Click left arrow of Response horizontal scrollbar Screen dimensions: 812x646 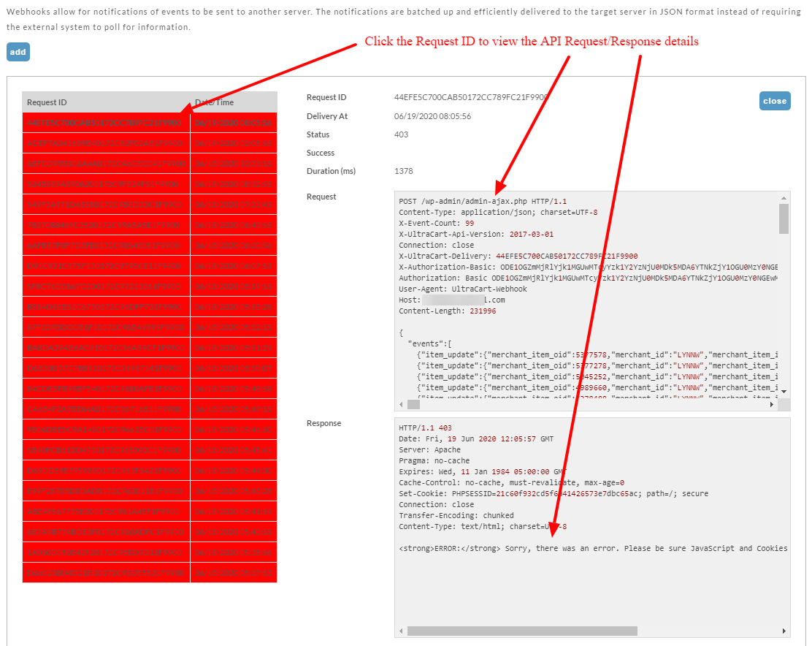click(x=402, y=631)
